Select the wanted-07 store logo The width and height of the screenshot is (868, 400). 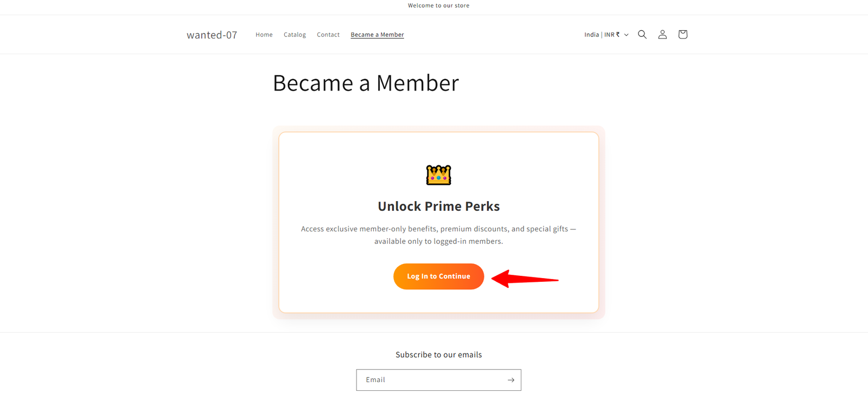(x=211, y=34)
